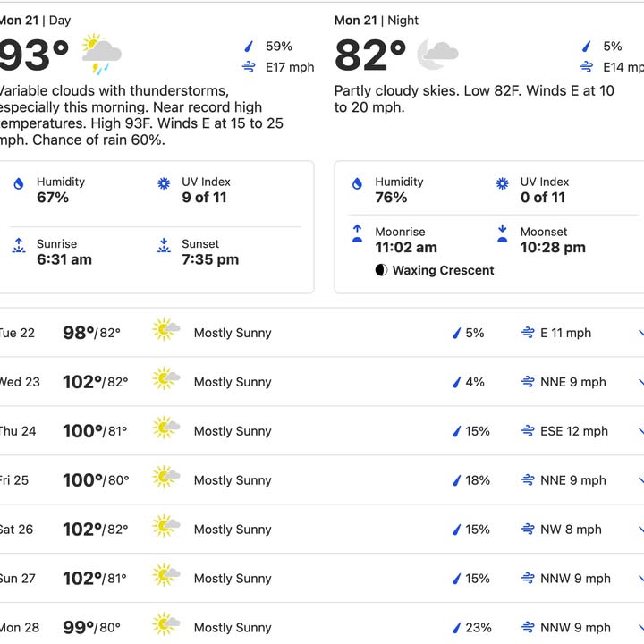Click the night UV Index icon

pos(503,183)
